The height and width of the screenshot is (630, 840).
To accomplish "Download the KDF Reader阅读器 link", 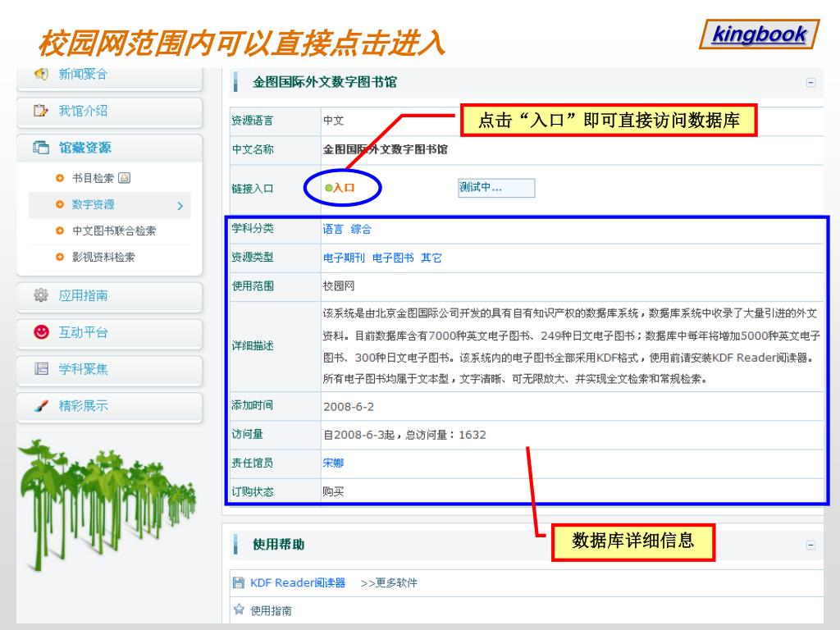I will (298, 583).
